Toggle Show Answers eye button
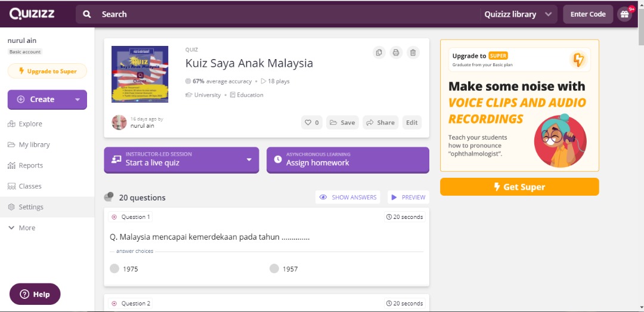The height and width of the screenshot is (312, 644). 348,197
